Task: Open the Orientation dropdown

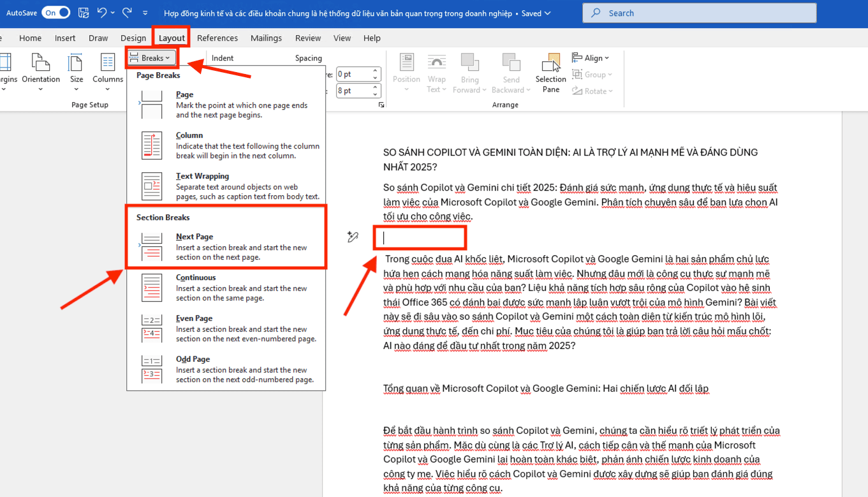Action: click(41, 72)
